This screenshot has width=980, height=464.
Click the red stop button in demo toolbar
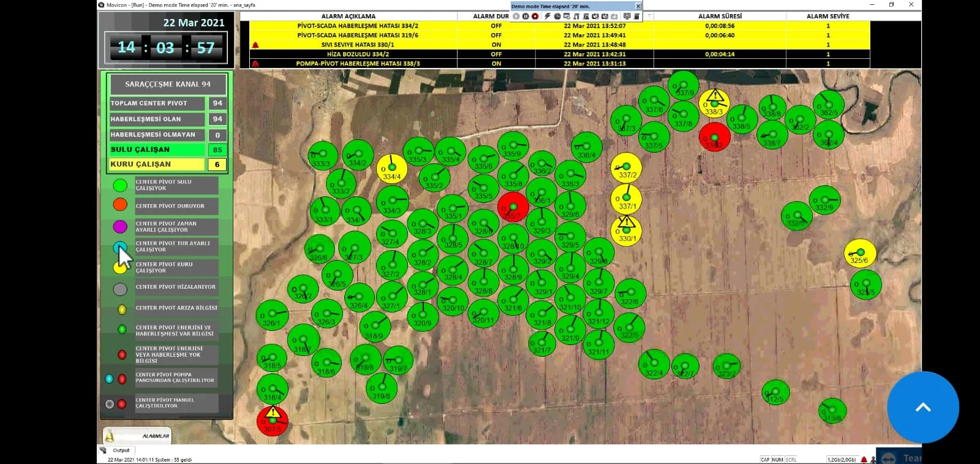(x=535, y=17)
